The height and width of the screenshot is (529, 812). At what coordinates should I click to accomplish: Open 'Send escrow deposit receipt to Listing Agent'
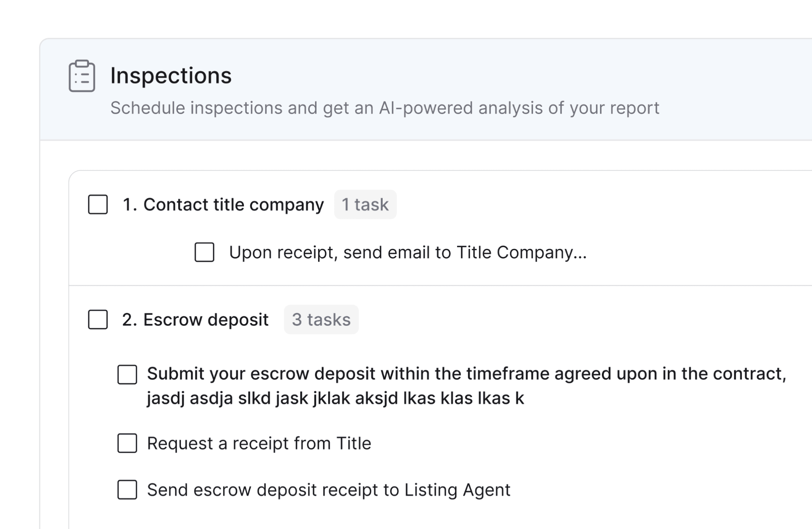(329, 490)
